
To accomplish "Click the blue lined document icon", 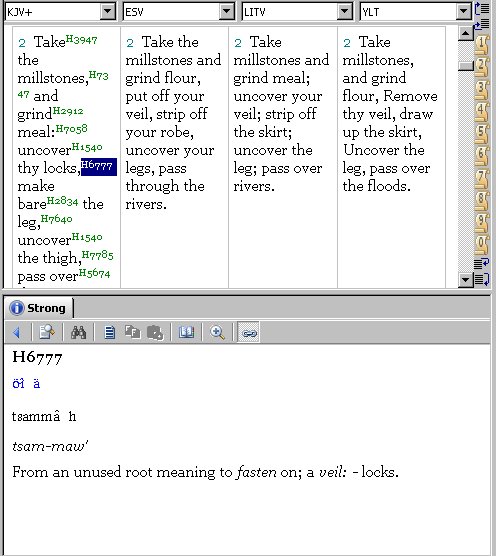I will click(110, 332).
